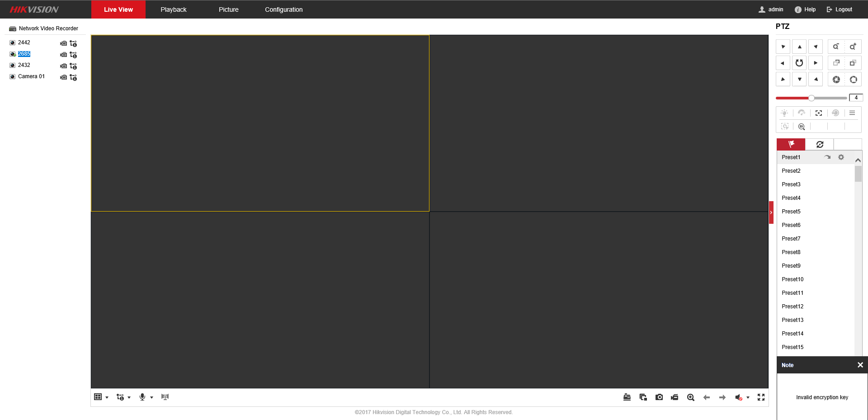Expand the stream type dropdown

[x=129, y=397]
